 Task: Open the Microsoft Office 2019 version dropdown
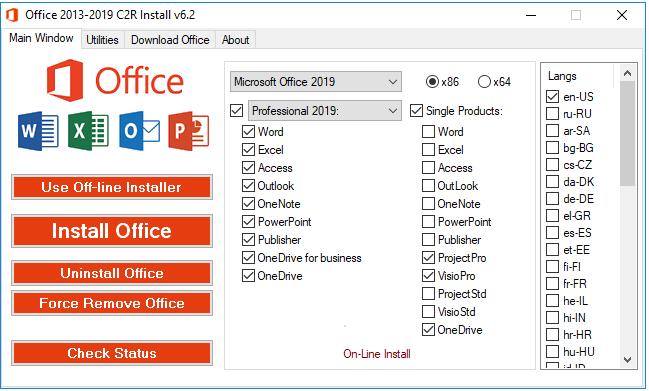coord(316,82)
